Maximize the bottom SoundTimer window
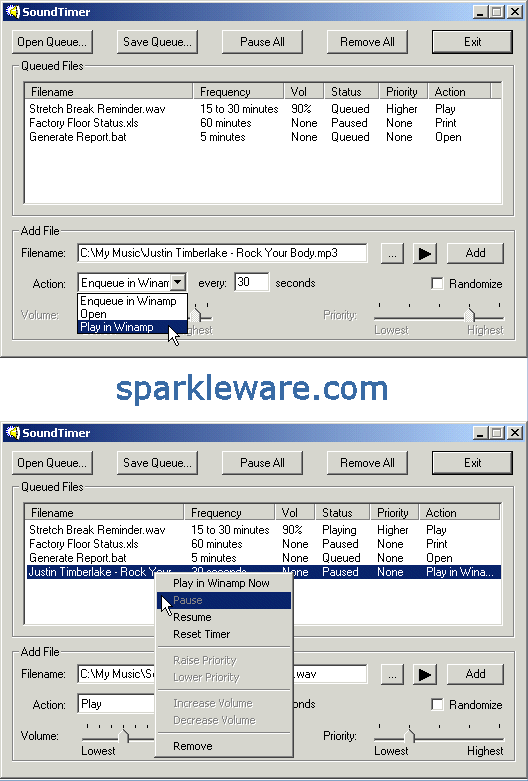This screenshot has width=528, height=781. (x=497, y=433)
